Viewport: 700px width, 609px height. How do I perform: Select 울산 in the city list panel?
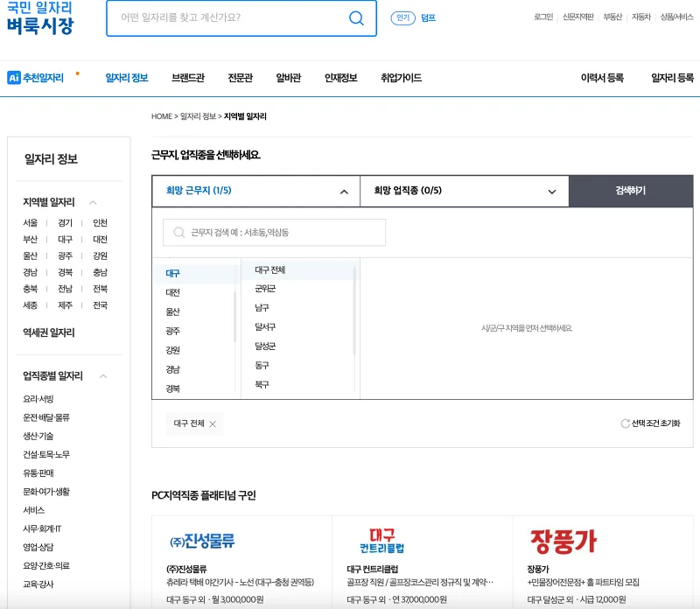(172, 311)
